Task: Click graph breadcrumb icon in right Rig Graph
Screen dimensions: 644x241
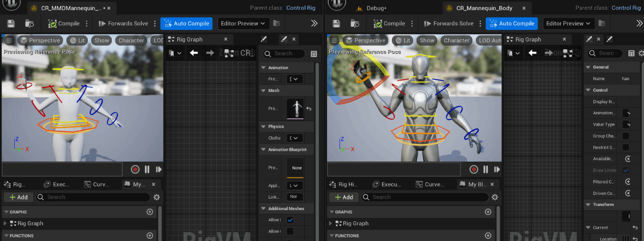Action: 567,53
